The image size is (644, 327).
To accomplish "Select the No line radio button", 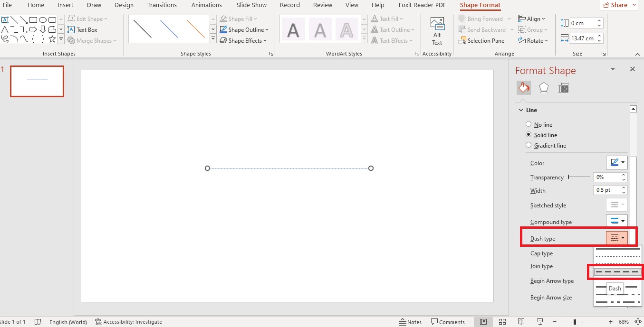I will point(528,124).
